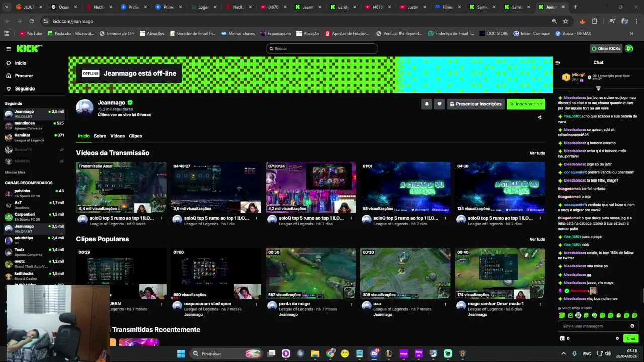644x362 pixels.
Task: Switch to the Vídeos tab
Action: coord(117,136)
